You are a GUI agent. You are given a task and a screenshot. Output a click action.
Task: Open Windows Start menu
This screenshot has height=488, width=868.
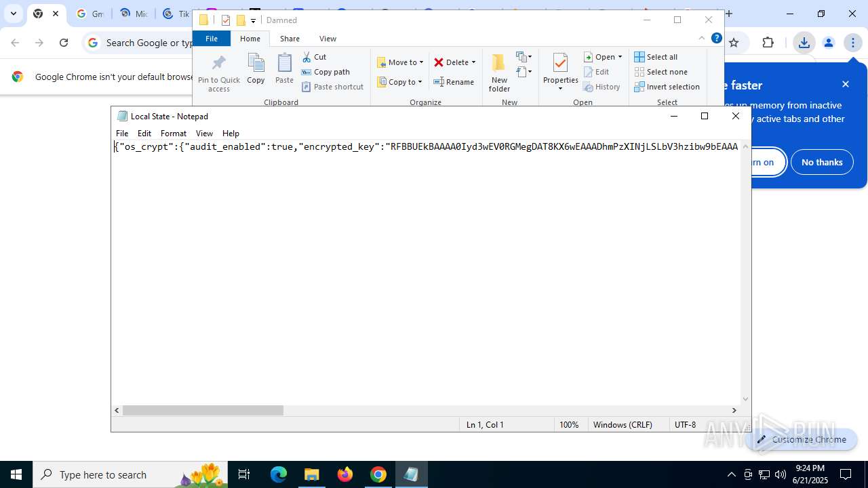(16, 474)
